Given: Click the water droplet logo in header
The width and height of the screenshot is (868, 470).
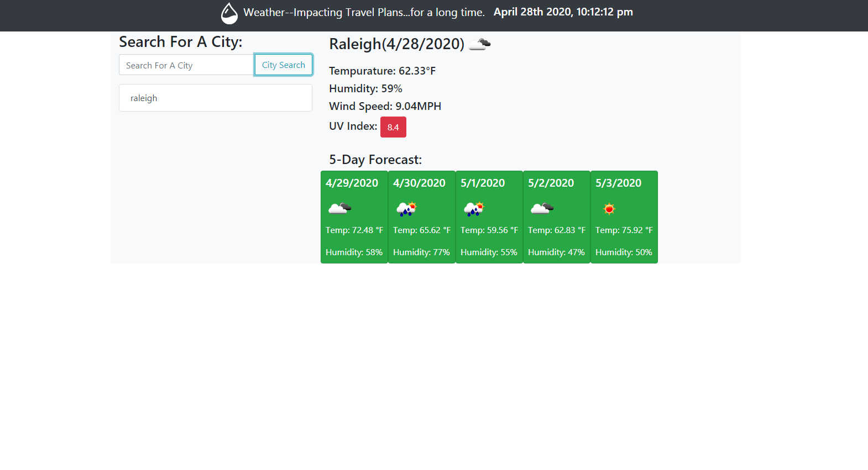Looking at the screenshot, I should point(229,13).
